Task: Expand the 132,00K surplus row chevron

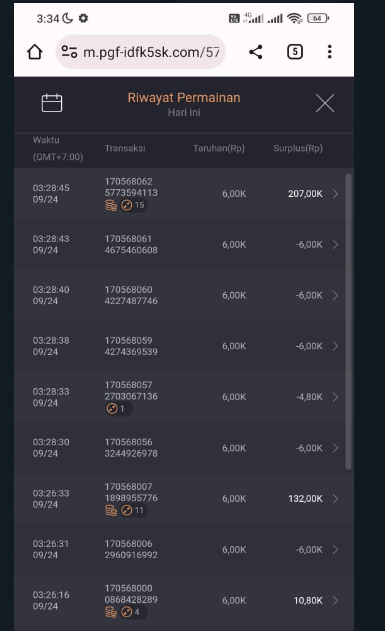Action: click(336, 499)
